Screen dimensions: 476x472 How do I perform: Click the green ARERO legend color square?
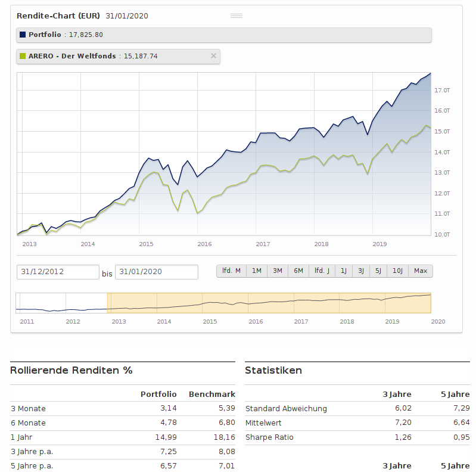(23, 56)
